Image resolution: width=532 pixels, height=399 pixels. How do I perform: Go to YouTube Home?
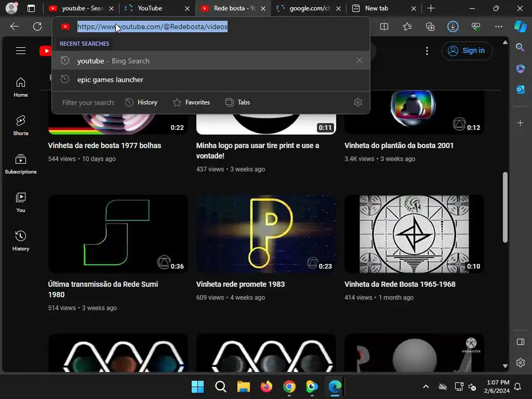pos(21,87)
